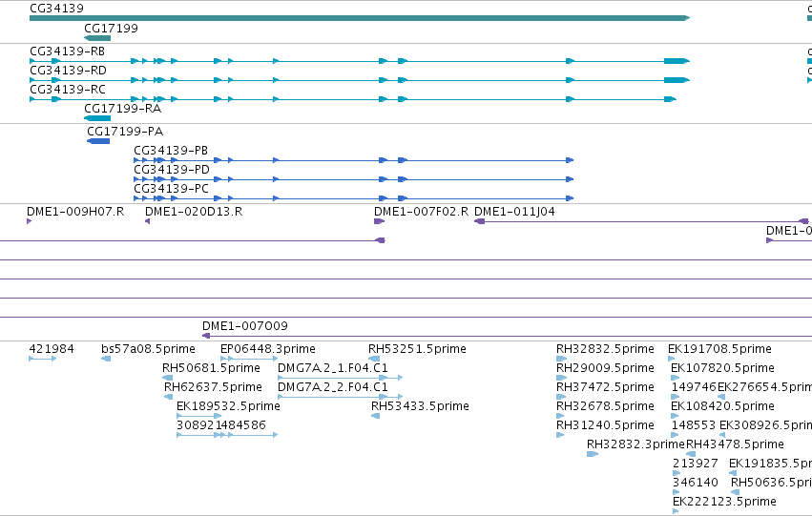Image resolution: width=812 pixels, height=516 pixels.
Task: Select the RH37472.5prime EST label
Action: (x=605, y=387)
